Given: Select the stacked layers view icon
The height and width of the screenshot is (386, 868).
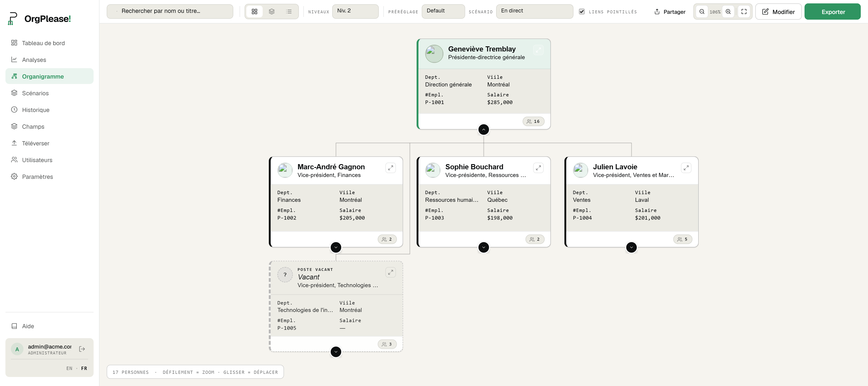Looking at the screenshot, I should (271, 12).
